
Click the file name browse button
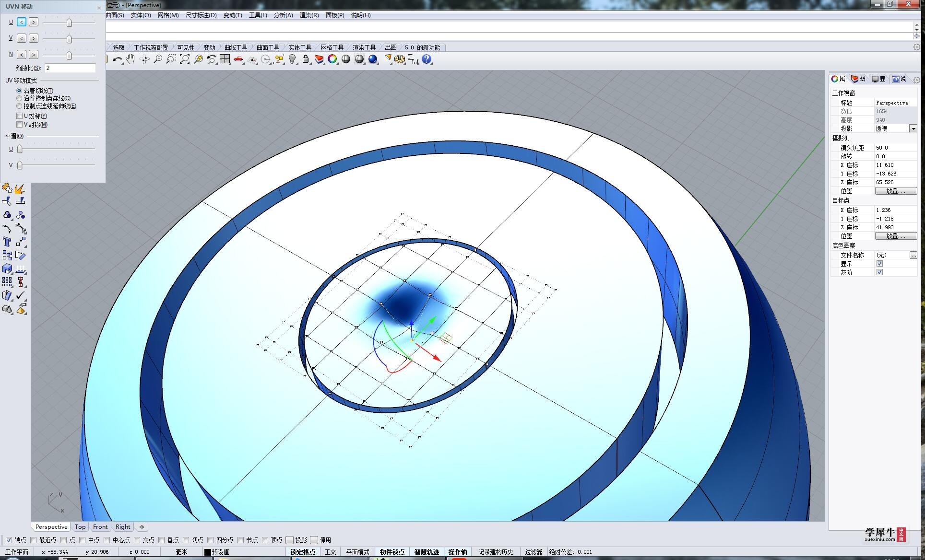coord(913,255)
